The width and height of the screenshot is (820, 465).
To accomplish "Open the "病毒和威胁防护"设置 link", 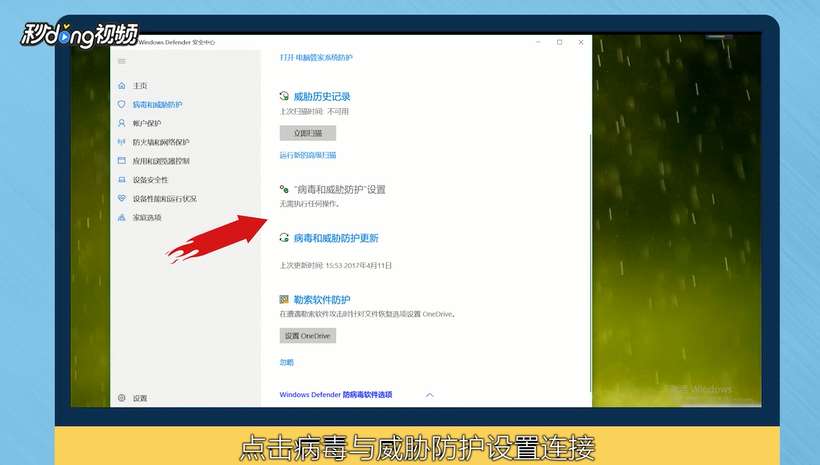I will [339, 189].
